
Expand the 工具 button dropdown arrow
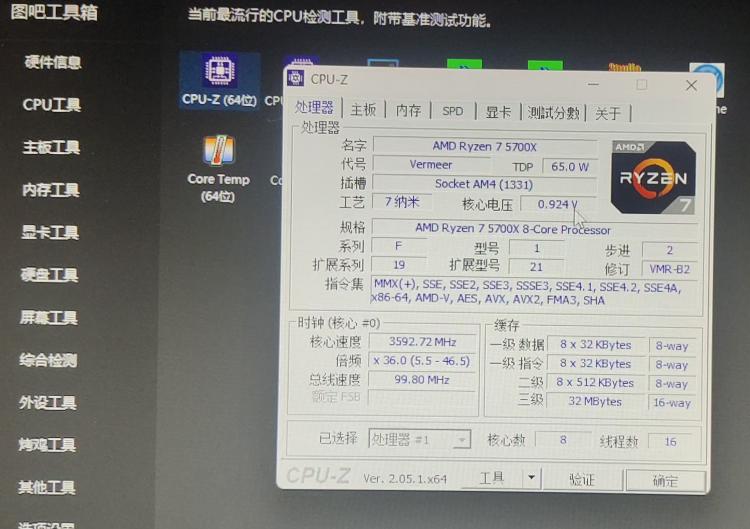tap(531, 477)
